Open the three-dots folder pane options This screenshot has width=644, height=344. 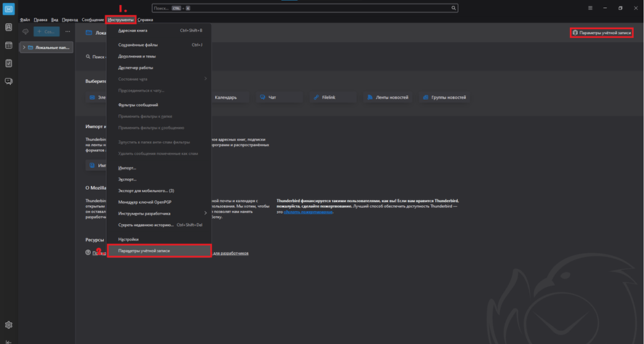68,32
